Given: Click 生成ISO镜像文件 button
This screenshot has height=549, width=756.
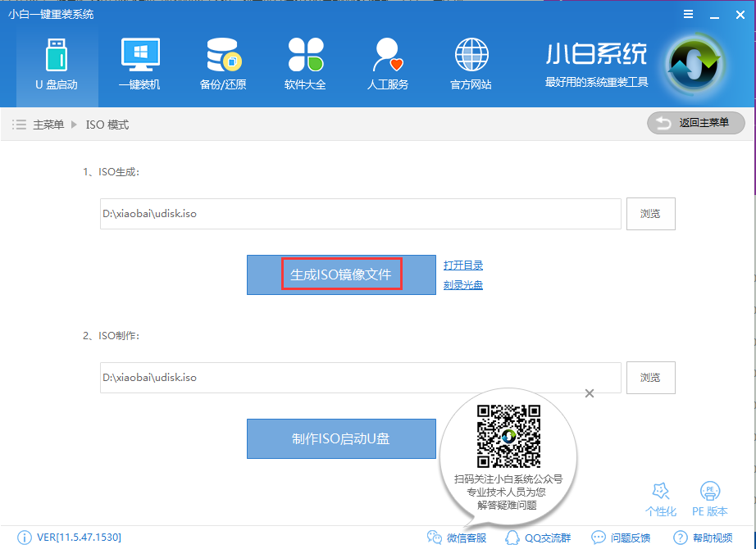Looking at the screenshot, I should point(341,274).
